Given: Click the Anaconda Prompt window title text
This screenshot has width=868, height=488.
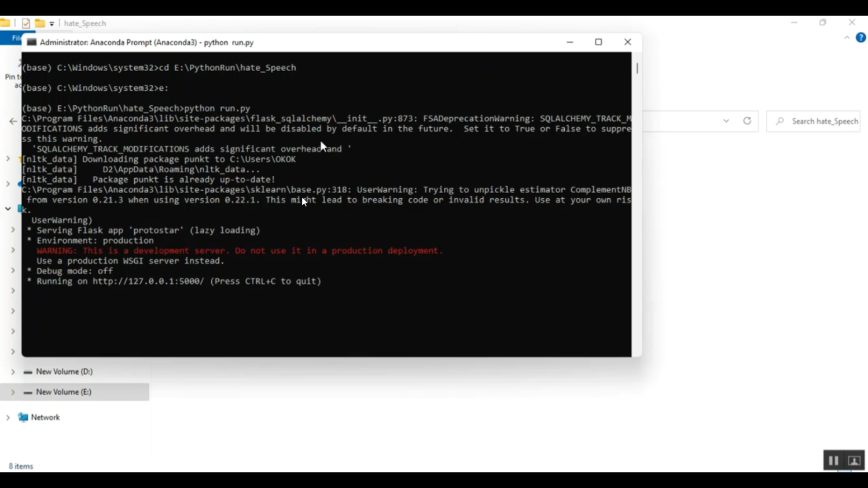Looking at the screenshot, I should point(147,42).
